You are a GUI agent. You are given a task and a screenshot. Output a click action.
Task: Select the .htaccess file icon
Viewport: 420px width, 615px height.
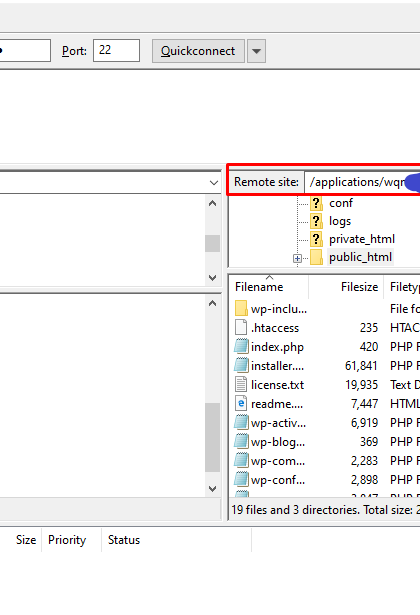click(x=241, y=328)
